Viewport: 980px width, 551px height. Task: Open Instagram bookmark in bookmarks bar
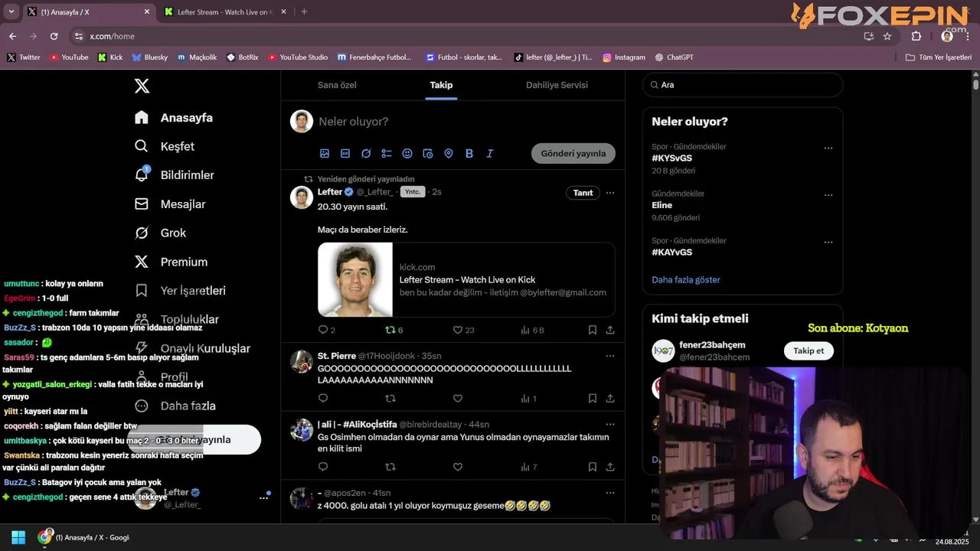pos(623,57)
